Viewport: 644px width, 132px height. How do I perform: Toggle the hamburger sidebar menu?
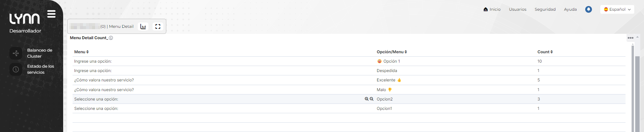tap(51, 14)
